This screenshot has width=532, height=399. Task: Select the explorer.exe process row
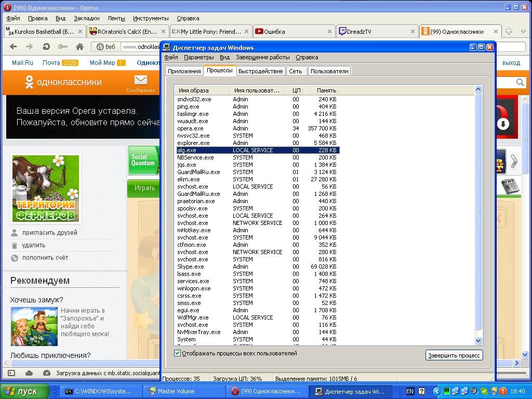(257, 143)
